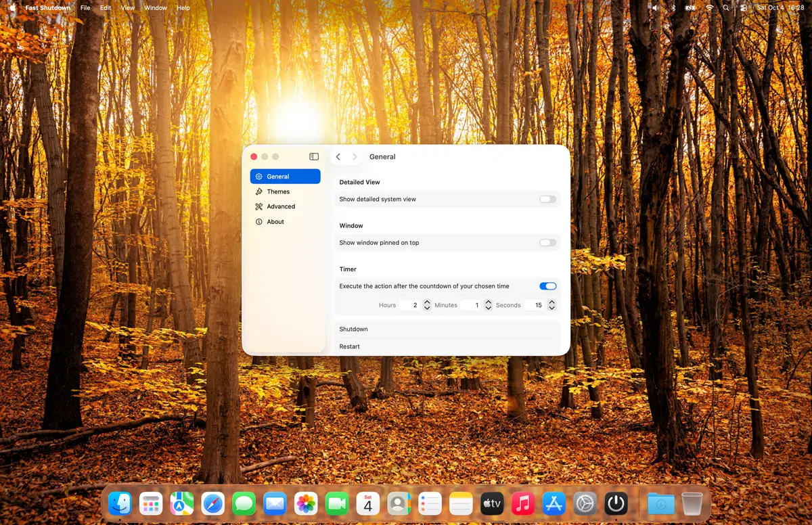Viewport: 812px width, 525px height.
Task: Open the Advanced settings in sidebar
Action: (x=281, y=206)
